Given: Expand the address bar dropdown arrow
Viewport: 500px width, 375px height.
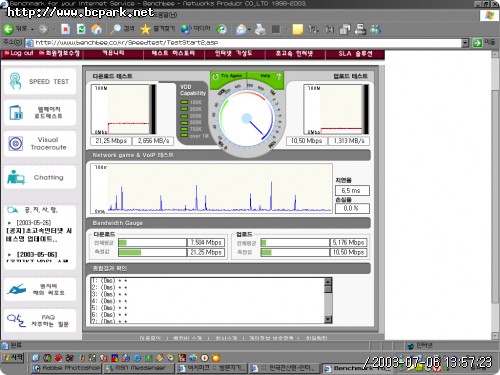Looking at the screenshot, I should point(465,43).
